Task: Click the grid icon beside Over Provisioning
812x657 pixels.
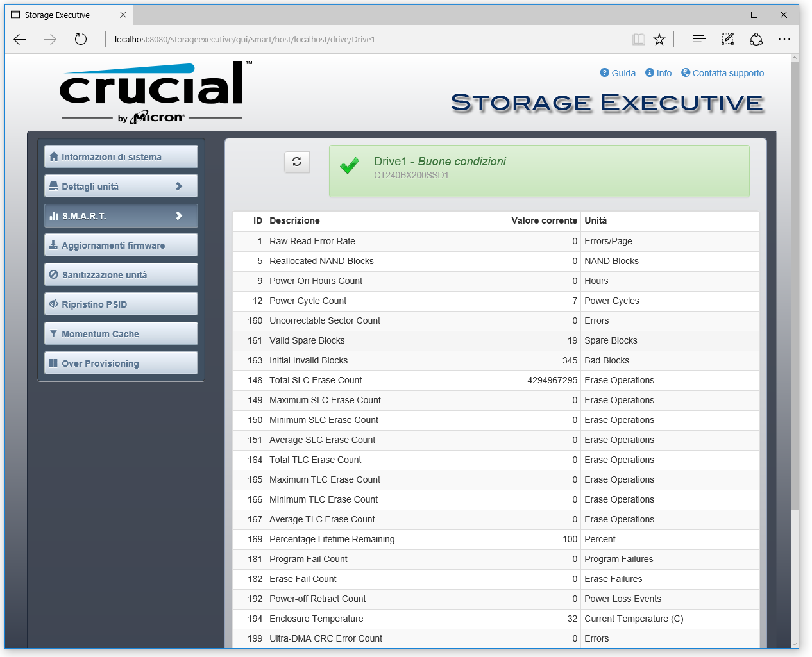Action: (x=54, y=363)
